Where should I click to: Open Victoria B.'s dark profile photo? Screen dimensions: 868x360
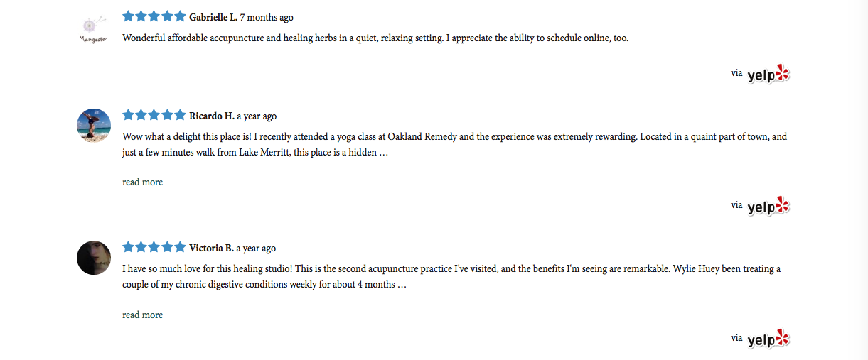pyautogui.click(x=94, y=258)
